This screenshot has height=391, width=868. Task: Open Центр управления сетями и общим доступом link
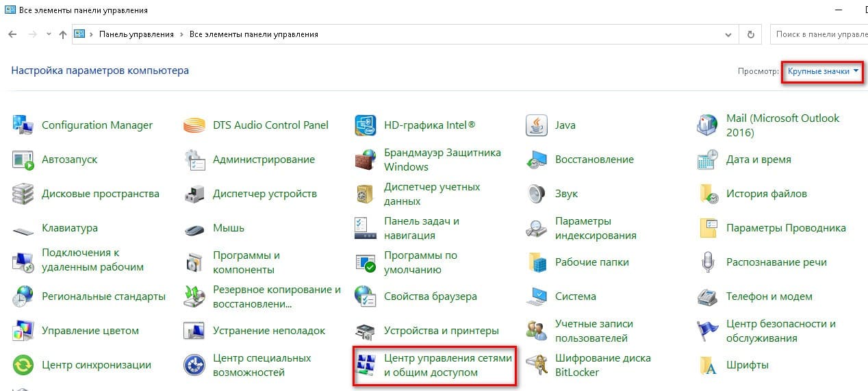tap(448, 365)
